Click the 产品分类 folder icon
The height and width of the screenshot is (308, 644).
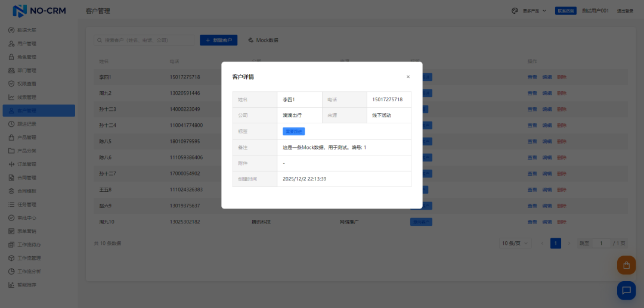point(11,151)
